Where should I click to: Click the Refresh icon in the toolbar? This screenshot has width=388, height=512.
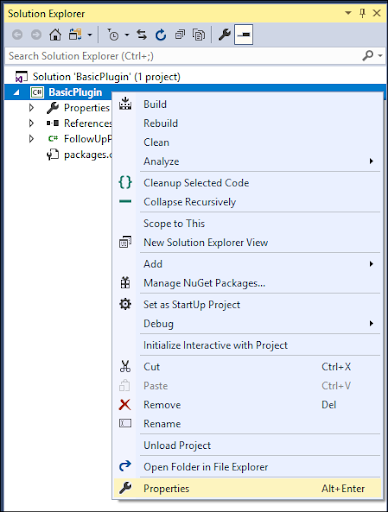coord(161,35)
